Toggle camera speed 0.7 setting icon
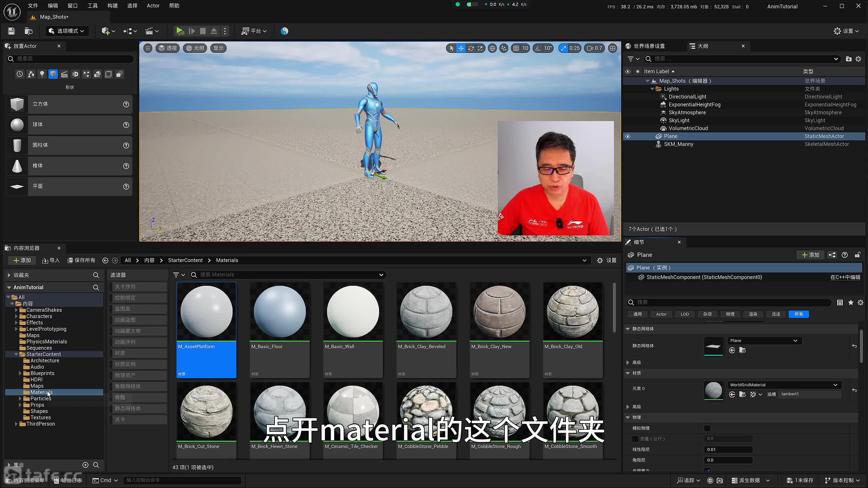The height and width of the screenshot is (488, 868). pyautogui.click(x=594, y=48)
